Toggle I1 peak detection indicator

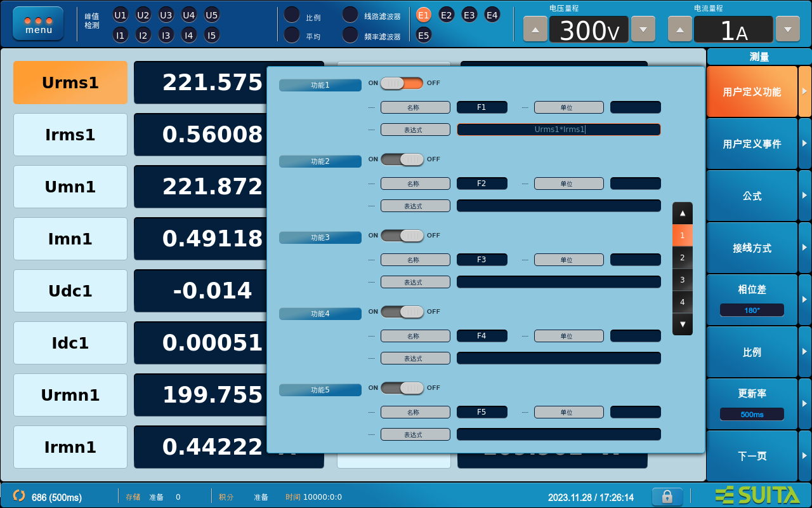coord(121,35)
